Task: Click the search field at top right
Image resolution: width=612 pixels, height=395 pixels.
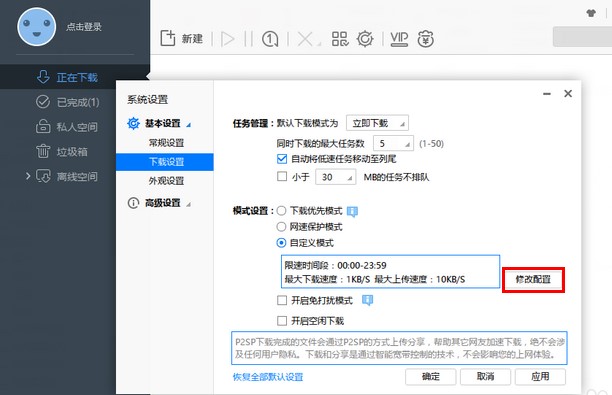Action: (x=582, y=37)
